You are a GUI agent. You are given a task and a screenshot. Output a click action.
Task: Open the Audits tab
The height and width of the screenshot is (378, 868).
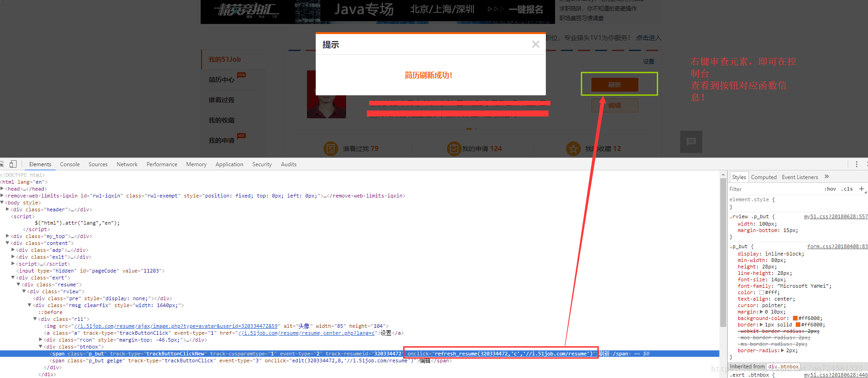(289, 164)
